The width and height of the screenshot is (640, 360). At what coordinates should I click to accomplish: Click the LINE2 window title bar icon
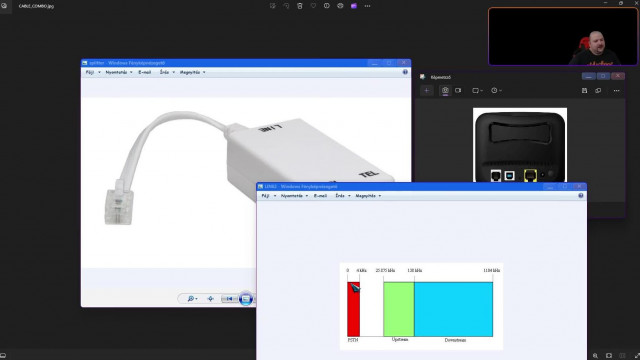tap(260, 187)
